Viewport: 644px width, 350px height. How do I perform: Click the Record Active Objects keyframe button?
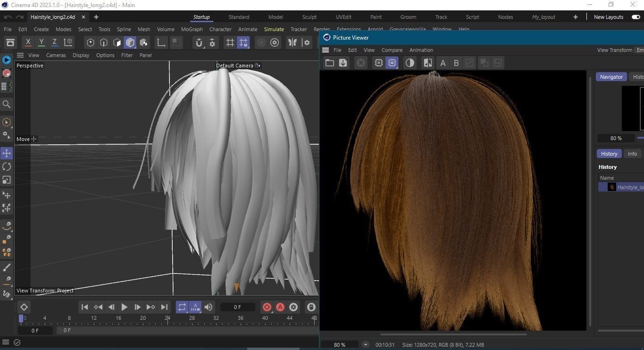point(267,307)
